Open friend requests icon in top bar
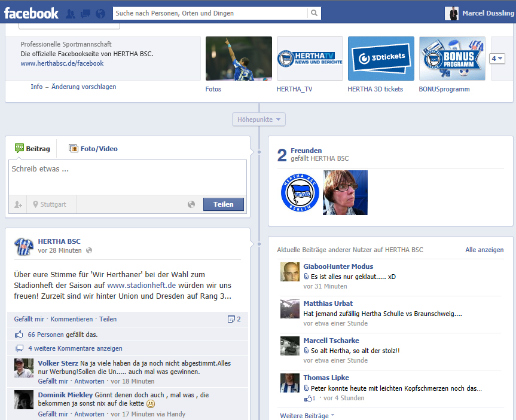 coord(71,13)
